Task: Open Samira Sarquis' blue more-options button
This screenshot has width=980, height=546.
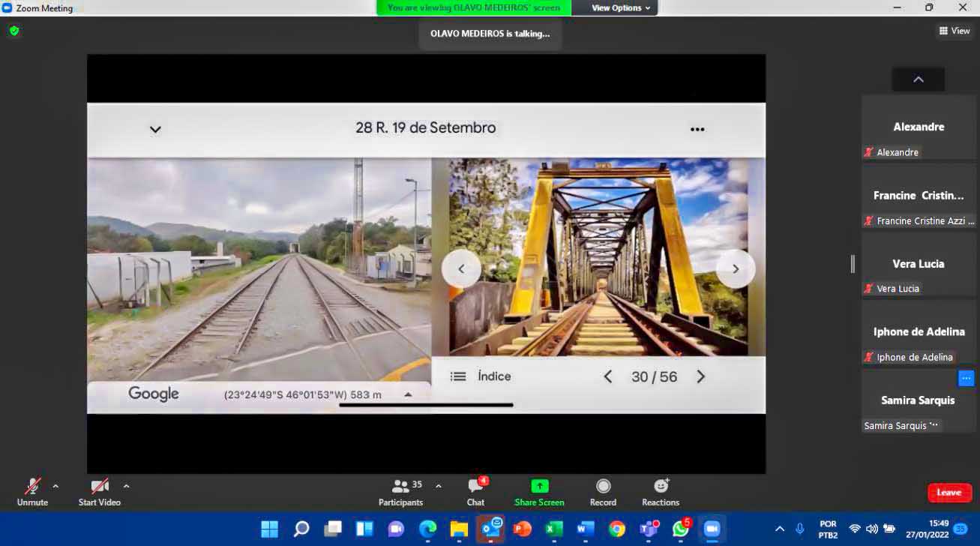Action: [966, 378]
